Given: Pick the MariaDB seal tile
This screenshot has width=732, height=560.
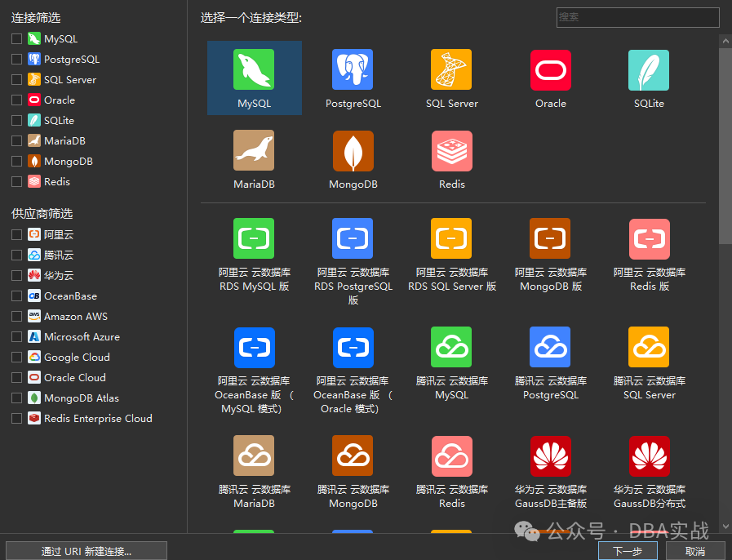Looking at the screenshot, I should pyautogui.click(x=255, y=159).
